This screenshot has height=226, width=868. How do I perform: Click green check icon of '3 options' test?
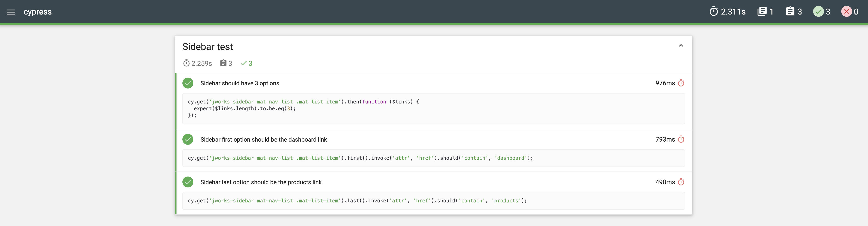[188, 83]
